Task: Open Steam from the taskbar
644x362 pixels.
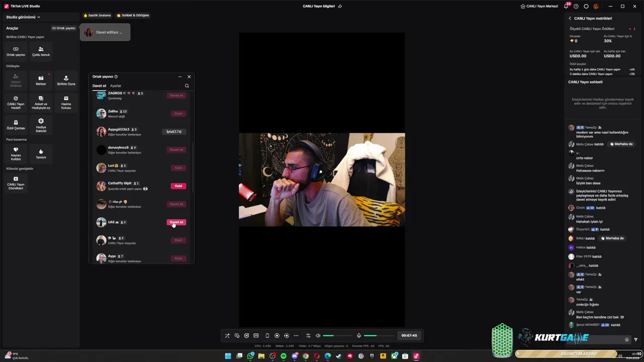Action: point(339,356)
